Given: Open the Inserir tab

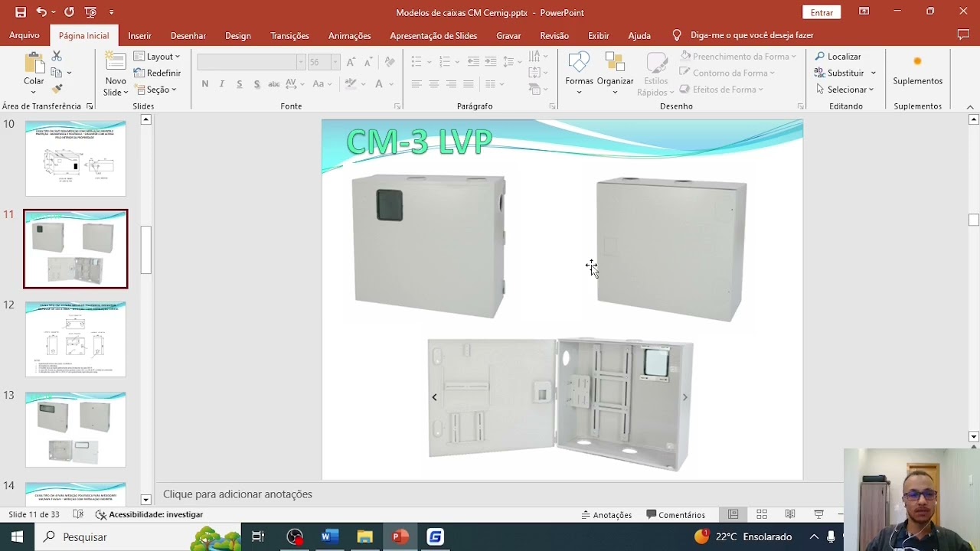Looking at the screenshot, I should (x=139, y=36).
